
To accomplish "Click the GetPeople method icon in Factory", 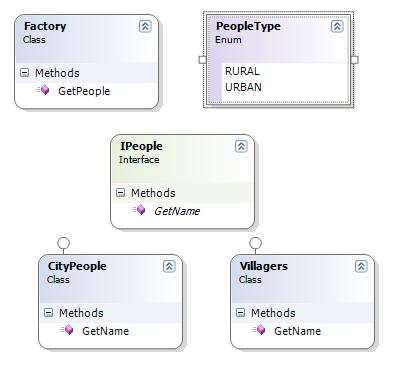I will click(x=43, y=90).
